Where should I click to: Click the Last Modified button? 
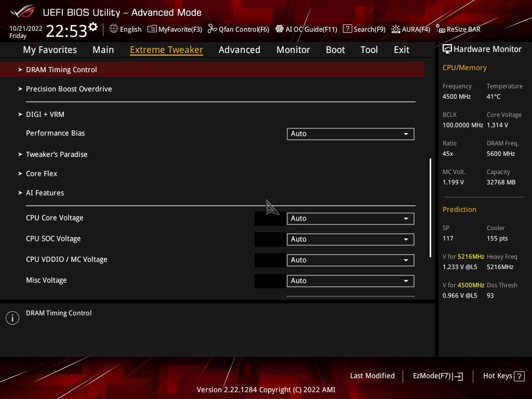click(372, 376)
